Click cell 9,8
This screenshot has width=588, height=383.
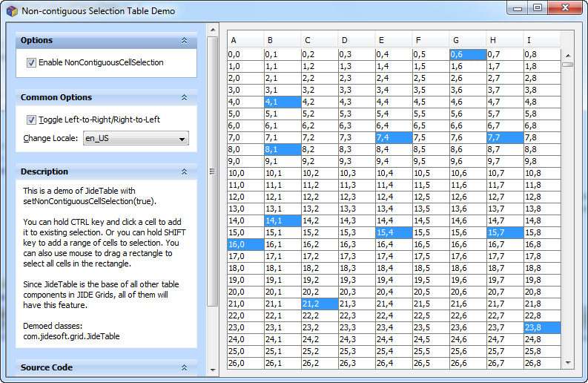(542, 162)
